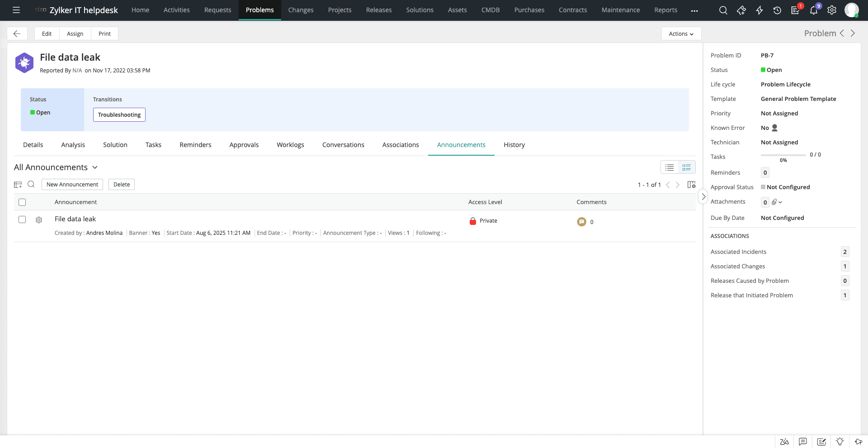868x448 pixels.
Task: Click the Tasks progress bar
Action: pos(783,155)
